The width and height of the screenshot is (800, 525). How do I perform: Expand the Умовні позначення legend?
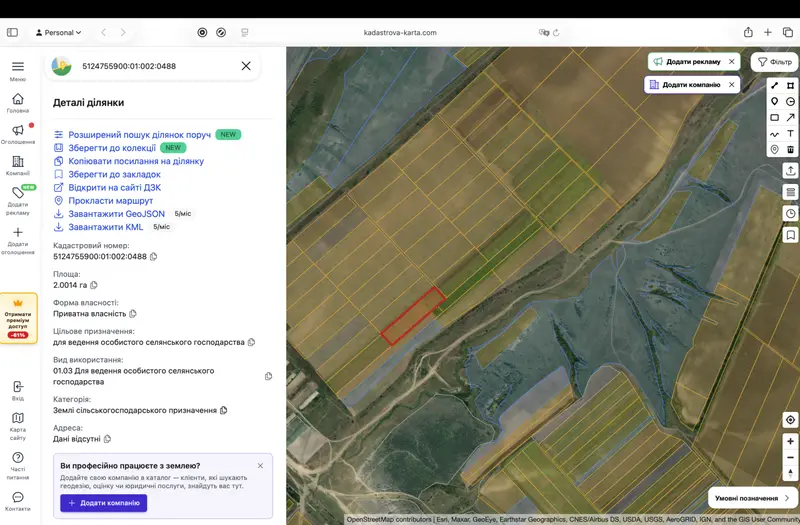click(x=753, y=498)
